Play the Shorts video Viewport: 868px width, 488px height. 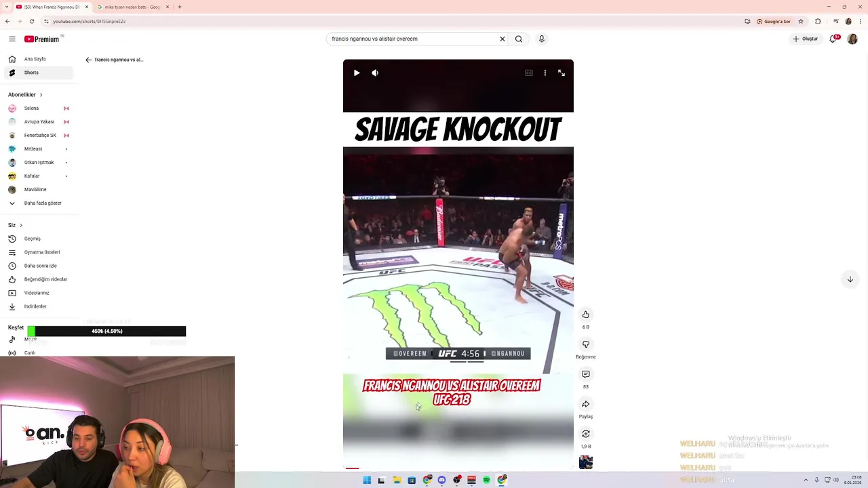point(357,73)
